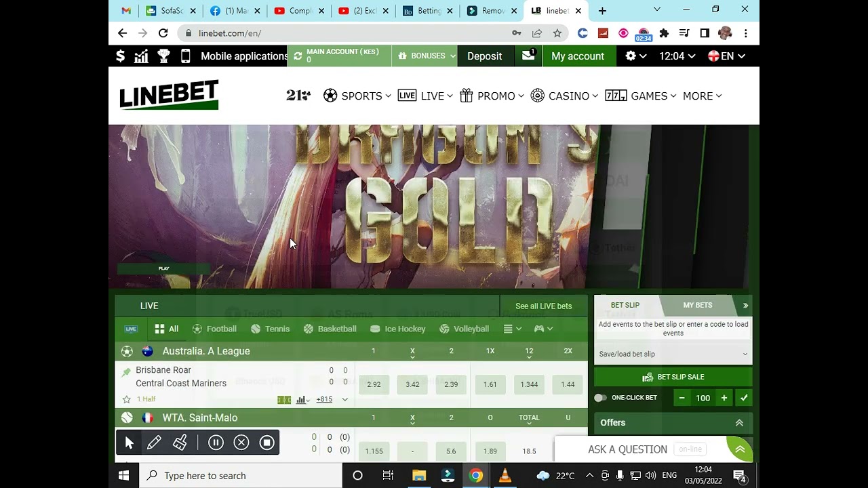868x488 pixels.
Task: Stop the screen recording
Action: point(267,443)
